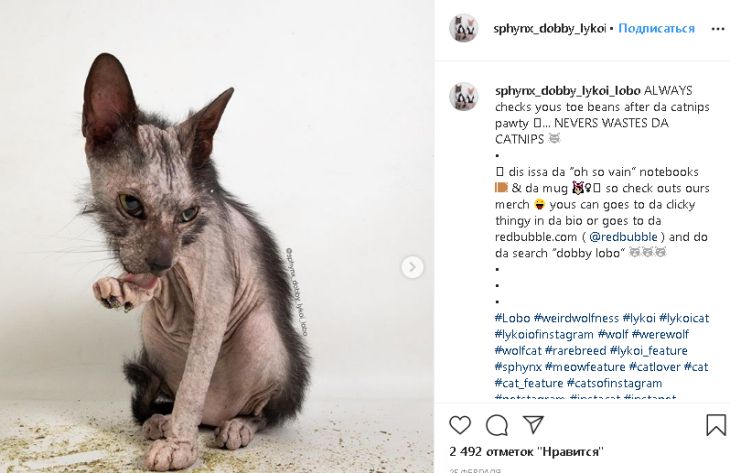Open the #rarebreed hashtag
The width and height of the screenshot is (730, 473).
pos(575,351)
